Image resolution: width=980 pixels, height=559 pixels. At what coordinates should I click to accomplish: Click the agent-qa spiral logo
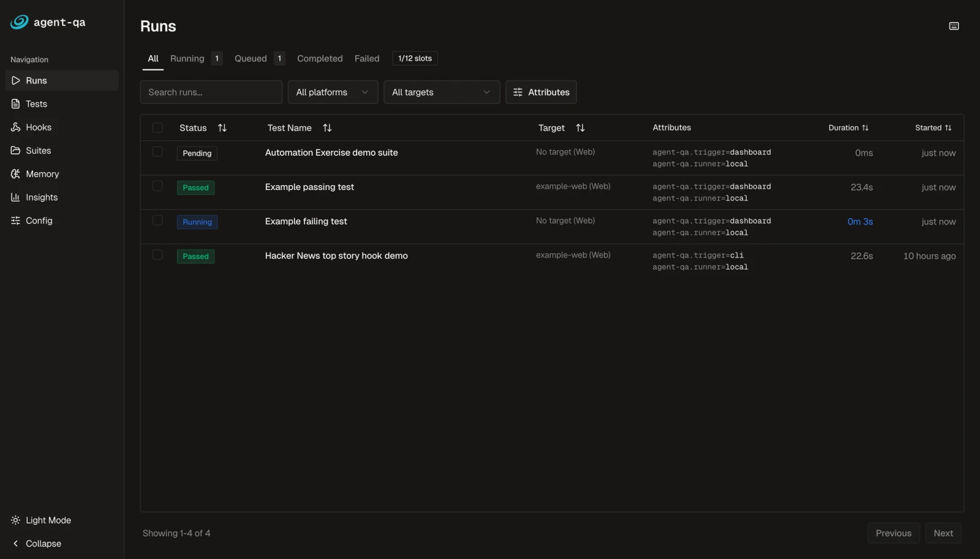[x=19, y=22]
